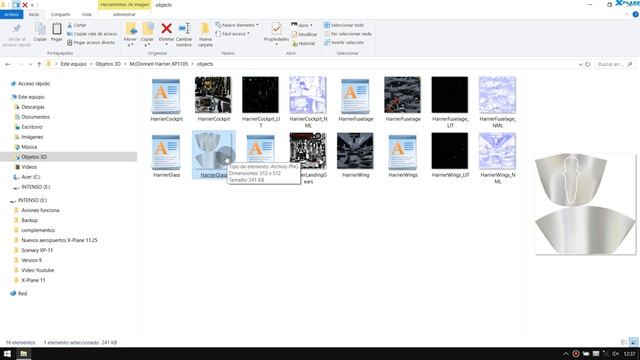Select HarrierWing image thumbnail
This screenshot has height=360, width=640.
pos(355,151)
